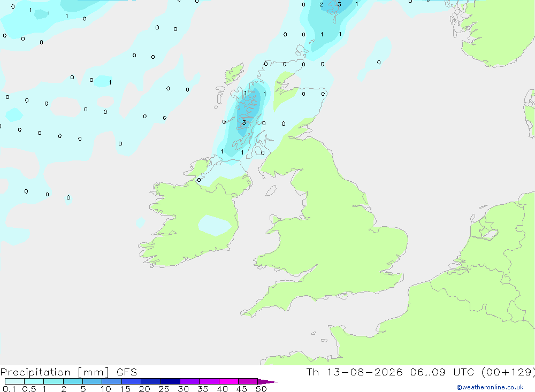The image size is (535, 392).
Task: Click the '06..09 UTC' time text
Action: pos(442,372)
